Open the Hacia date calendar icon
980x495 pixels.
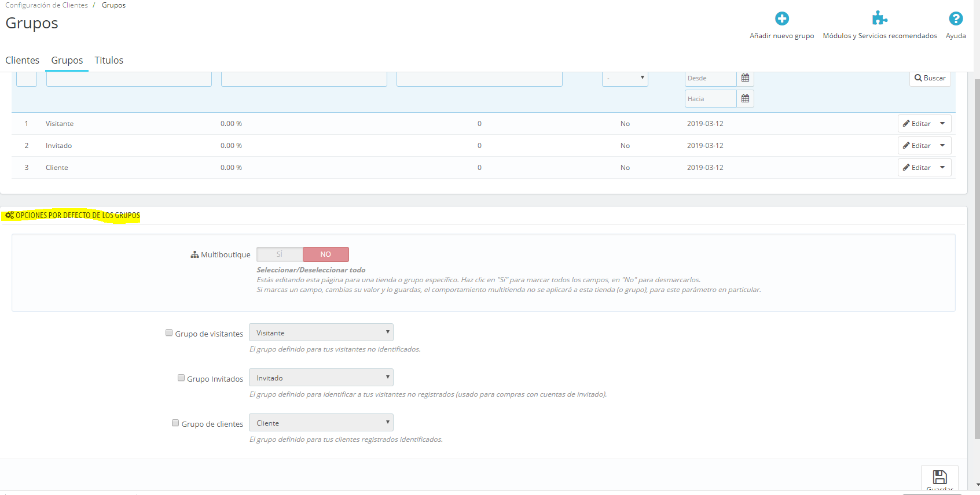point(745,99)
